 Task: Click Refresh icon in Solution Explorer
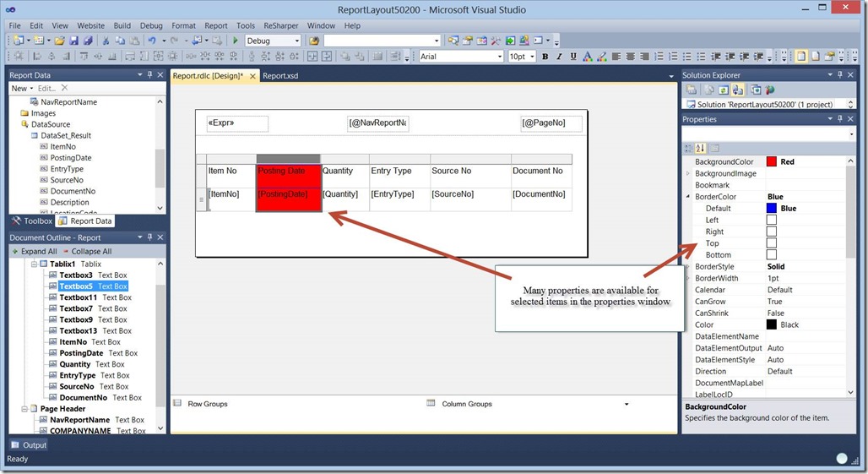coord(723,90)
